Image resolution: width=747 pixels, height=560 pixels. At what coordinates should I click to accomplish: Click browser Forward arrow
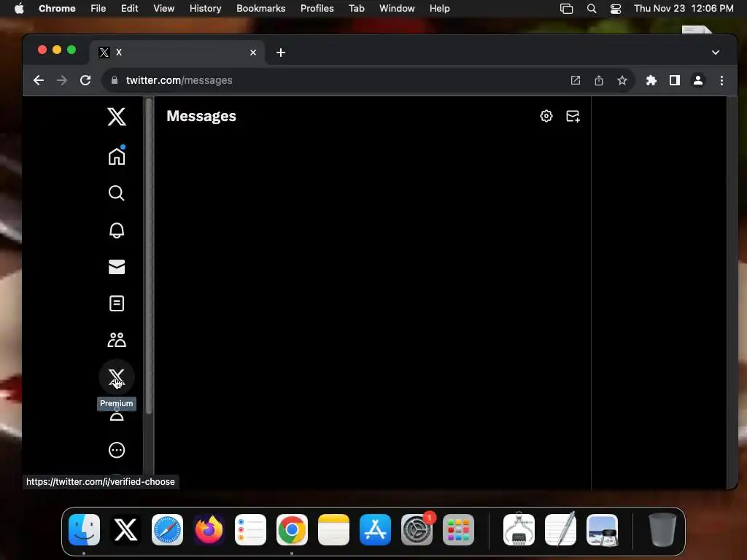pos(62,80)
